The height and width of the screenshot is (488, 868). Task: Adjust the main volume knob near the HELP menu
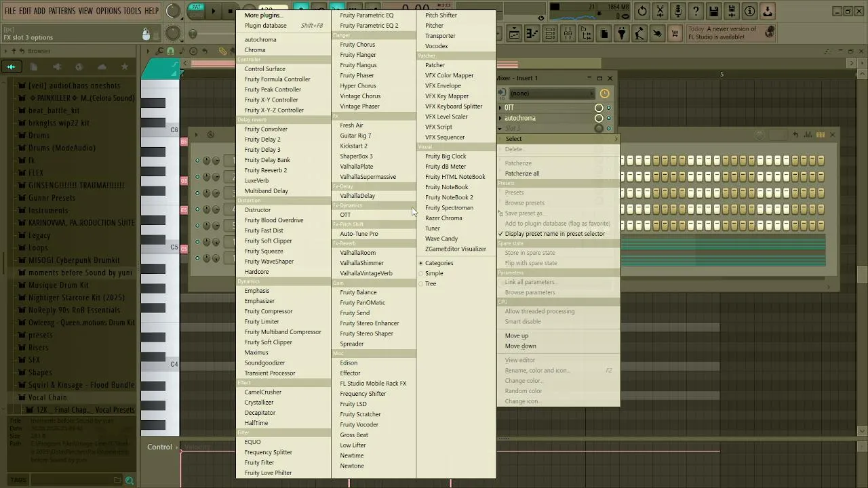pos(174,11)
